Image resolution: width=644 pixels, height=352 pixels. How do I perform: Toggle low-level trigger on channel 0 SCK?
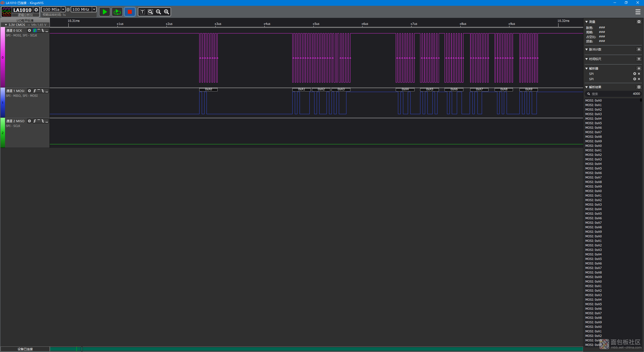tap(47, 30)
